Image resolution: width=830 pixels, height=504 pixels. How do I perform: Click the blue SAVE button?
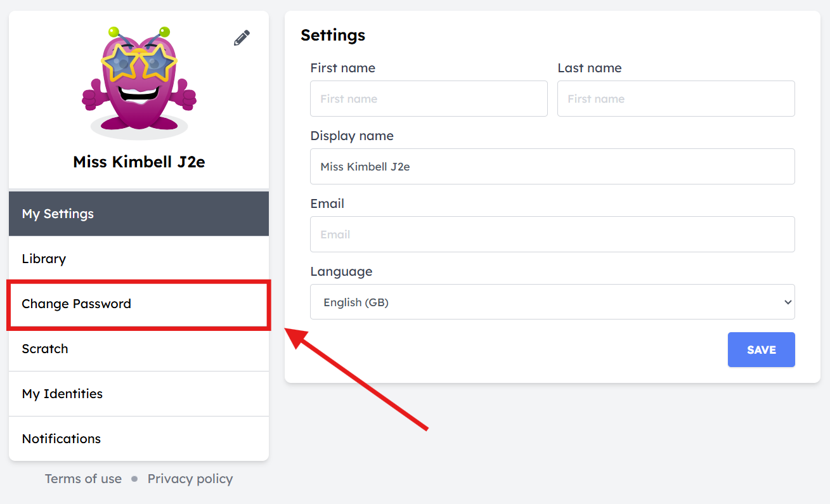coord(761,350)
